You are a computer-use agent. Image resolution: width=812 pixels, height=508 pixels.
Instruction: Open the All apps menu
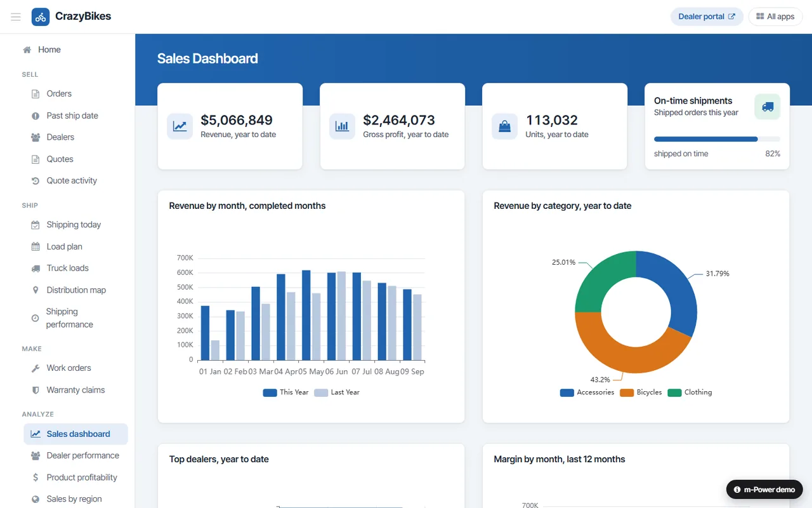pos(775,17)
